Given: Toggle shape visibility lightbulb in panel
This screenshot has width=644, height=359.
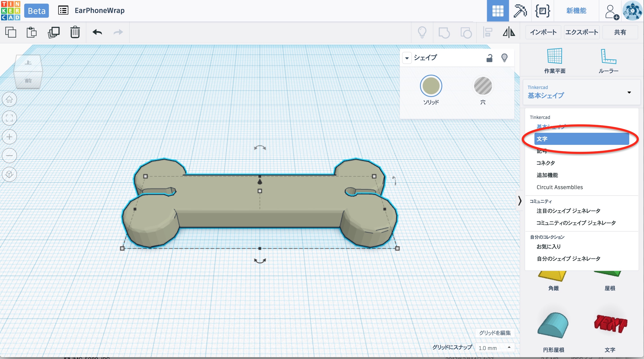Looking at the screenshot, I should pyautogui.click(x=504, y=58).
